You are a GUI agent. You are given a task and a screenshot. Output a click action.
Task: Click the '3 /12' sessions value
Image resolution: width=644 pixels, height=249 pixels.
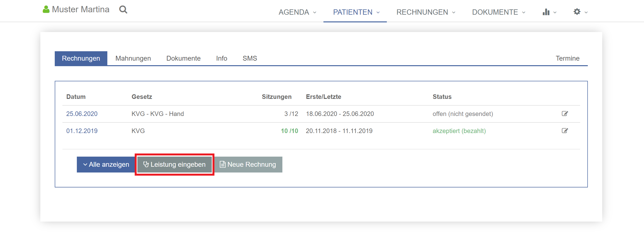tap(291, 114)
